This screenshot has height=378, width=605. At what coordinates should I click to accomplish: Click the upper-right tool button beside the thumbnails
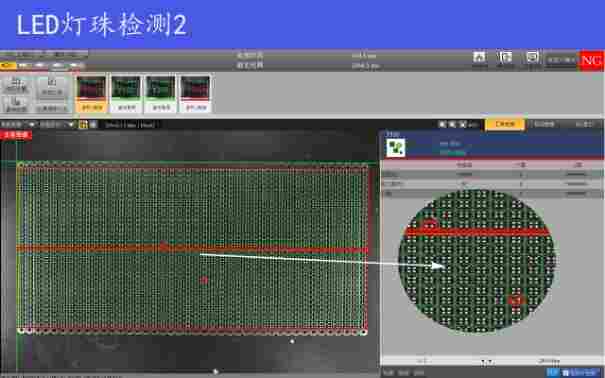(52, 87)
